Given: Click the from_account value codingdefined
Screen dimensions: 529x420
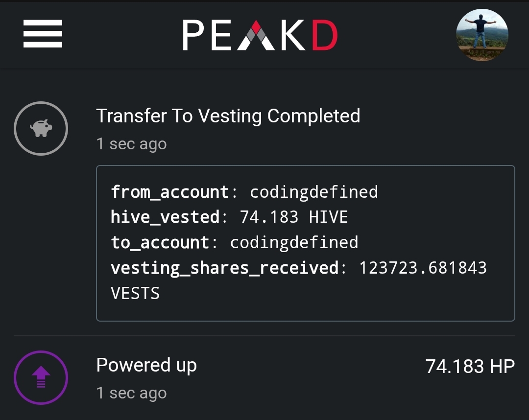Looking at the screenshot, I should 314,192.
